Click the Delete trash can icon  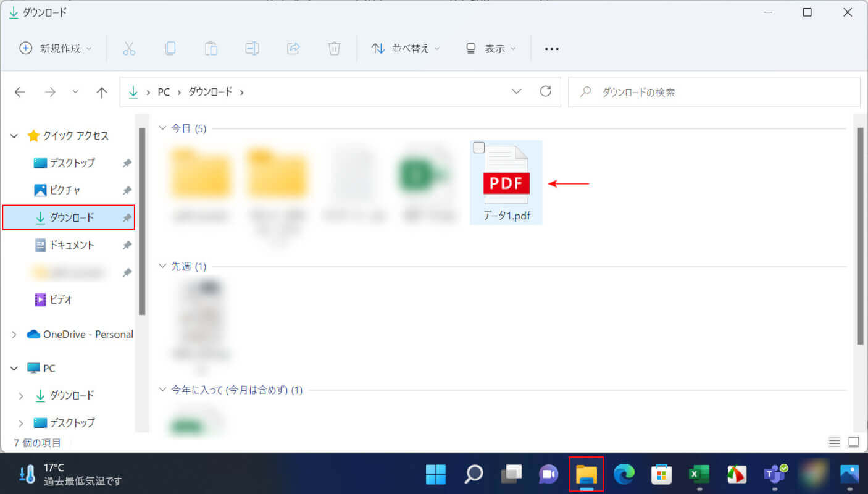coord(334,49)
